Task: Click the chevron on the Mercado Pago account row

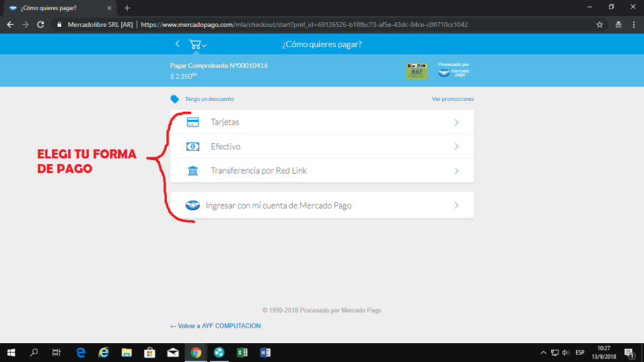Action: tap(456, 205)
